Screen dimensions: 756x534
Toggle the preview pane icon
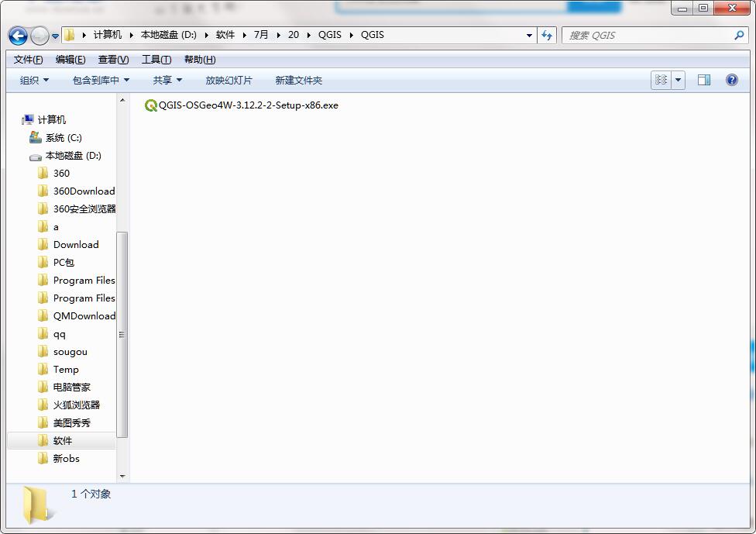click(704, 80)
